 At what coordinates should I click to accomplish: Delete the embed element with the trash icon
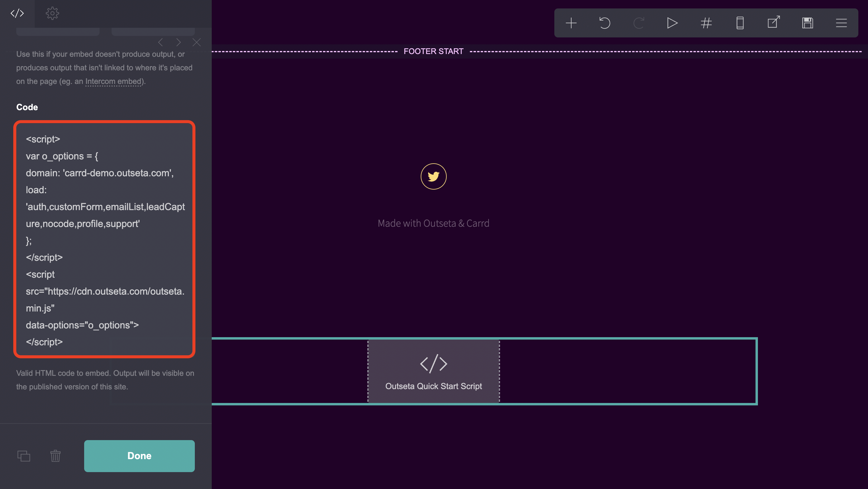(x=55, y=456)
